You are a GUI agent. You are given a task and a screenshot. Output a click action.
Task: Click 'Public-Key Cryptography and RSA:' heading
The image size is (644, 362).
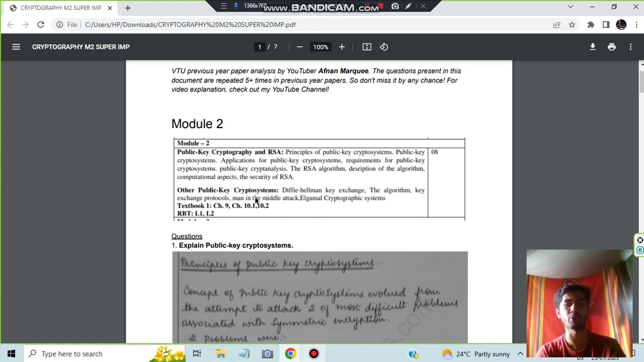[x=230, y=152]
